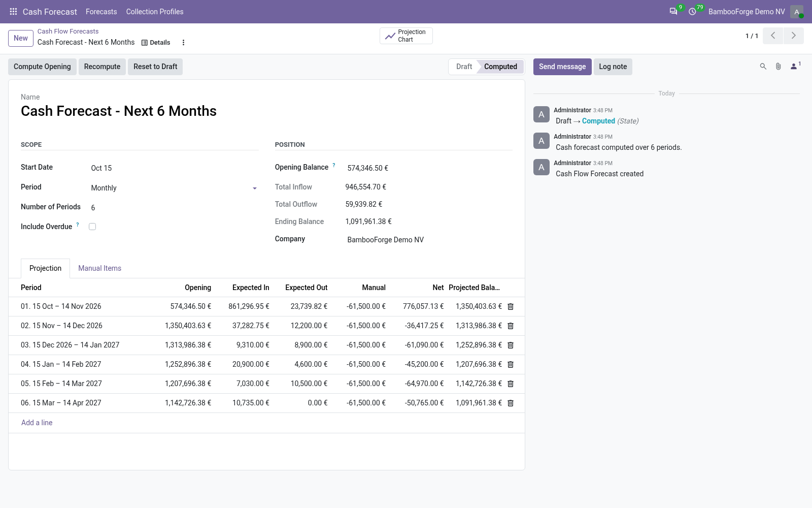Click the Details form view button
This screenshot has width=812, height=508.
pos(156,43)
